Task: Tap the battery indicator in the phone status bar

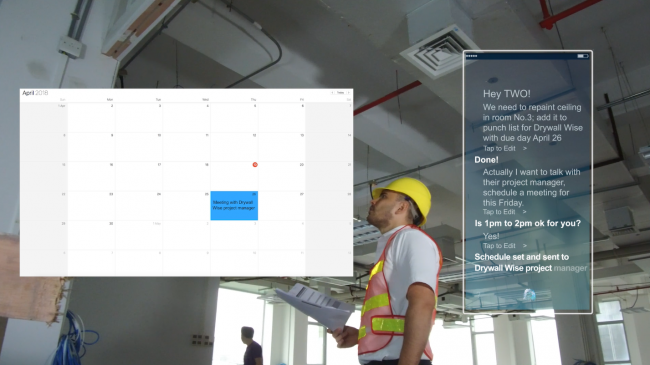Action: pyautogui.click(x=583, y=56)
